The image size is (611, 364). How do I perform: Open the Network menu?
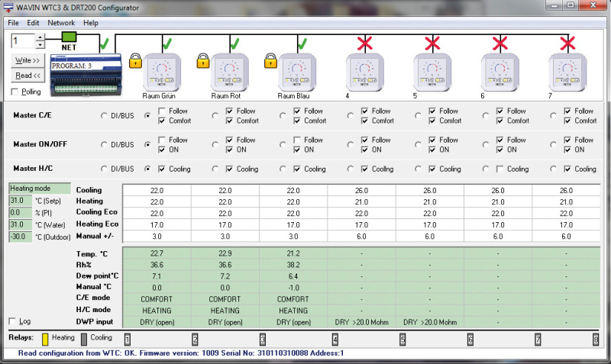pyautogui.click(x=61, y=23)
